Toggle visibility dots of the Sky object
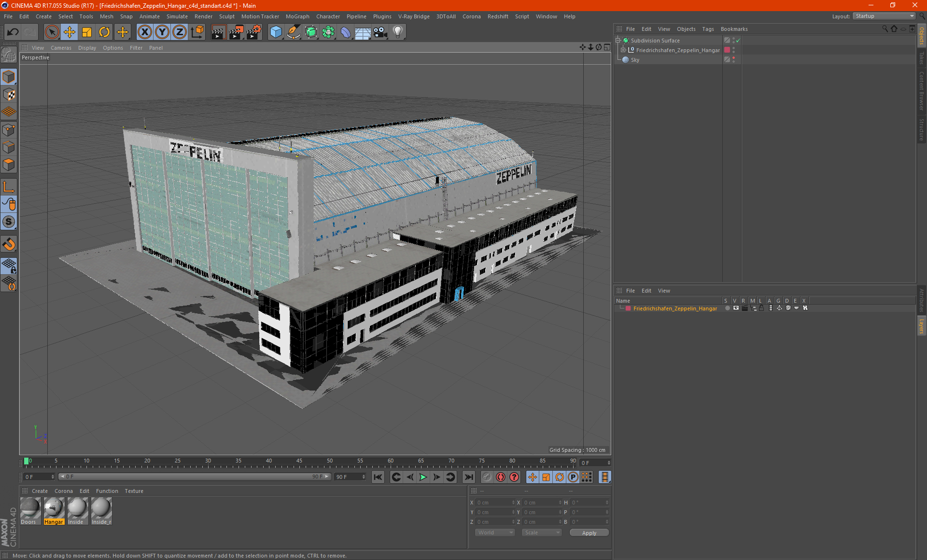This screenshot has width=927, height=560. 734,59
